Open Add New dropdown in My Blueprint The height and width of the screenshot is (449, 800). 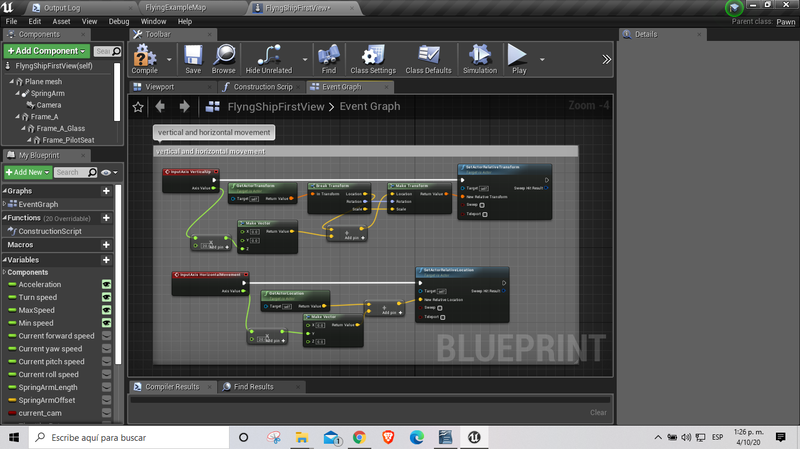tap(28, 172)
